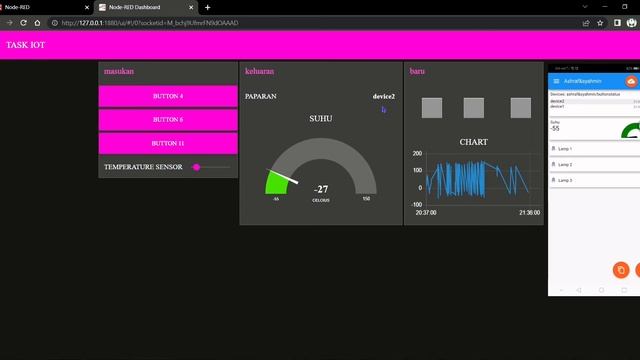Select device2 row in phone devices list
Viewport: 640px width, 360px height.
[x=594, y=101]
